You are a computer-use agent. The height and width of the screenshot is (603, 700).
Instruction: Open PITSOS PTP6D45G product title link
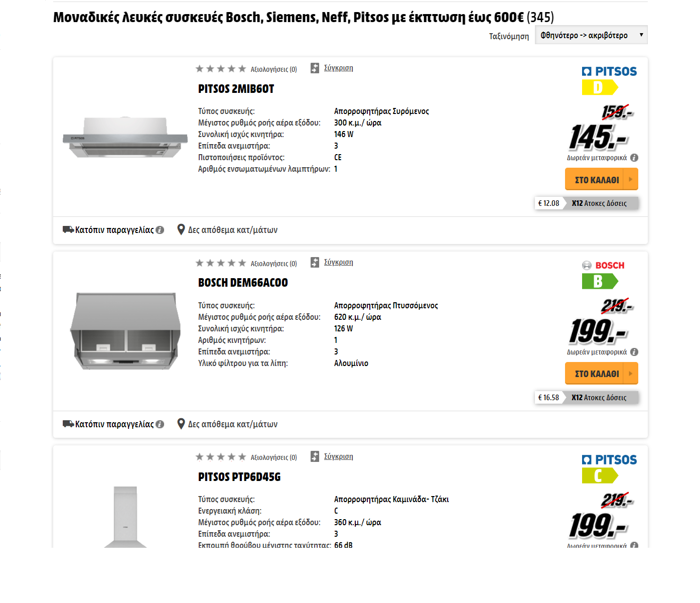(239, 477)
